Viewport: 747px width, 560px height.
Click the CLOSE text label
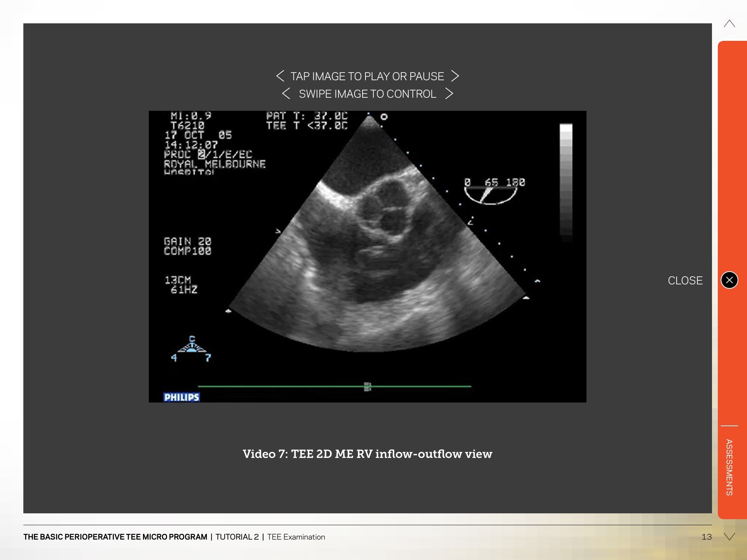[x=685, y=280]
